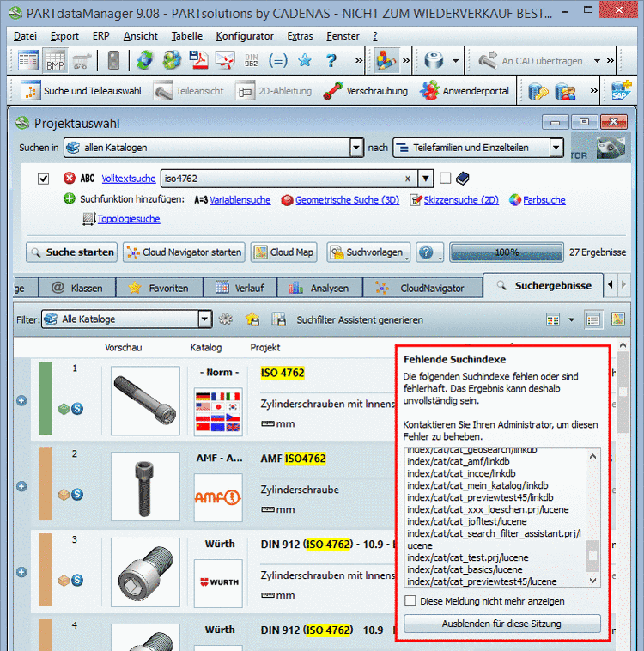The width and height of the screenshot is (644, 651).
Task: Click the grid view icon in filter bar
Action: (553, 319)
